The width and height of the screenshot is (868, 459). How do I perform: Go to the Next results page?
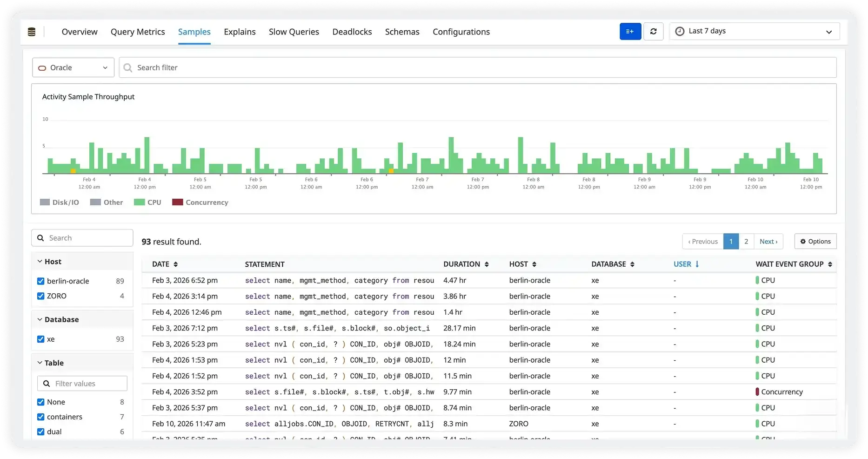click(768, 241)
